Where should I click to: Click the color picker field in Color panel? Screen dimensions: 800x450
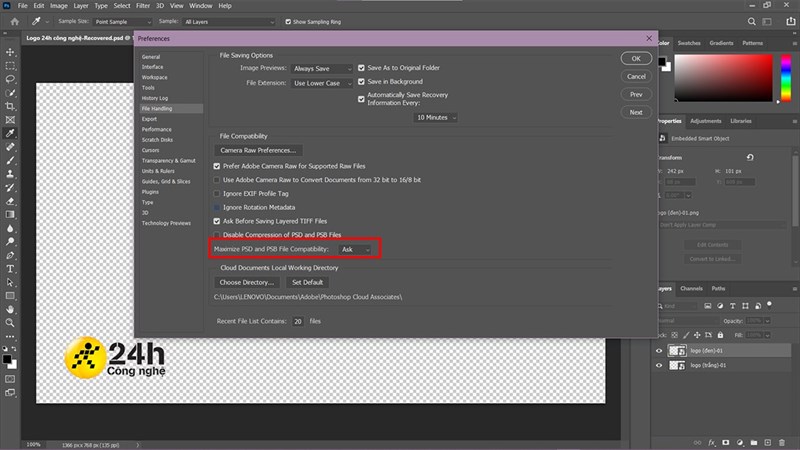[x=723, y=78]
